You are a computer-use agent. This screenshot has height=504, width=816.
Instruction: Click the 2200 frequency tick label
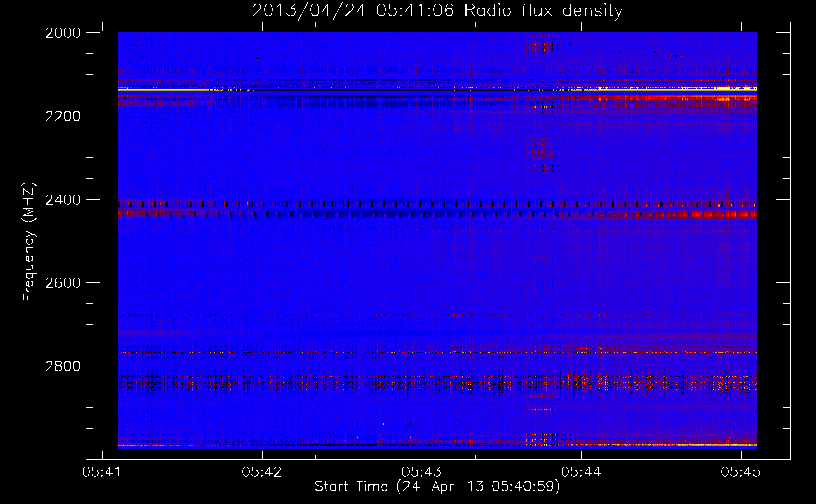[63, 116]
